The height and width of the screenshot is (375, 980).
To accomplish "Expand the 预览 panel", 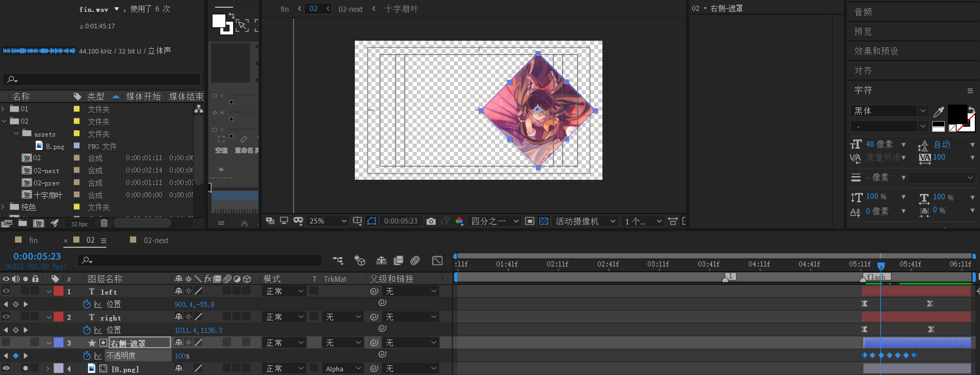I will pyautogui.click(x=863, y=31).
